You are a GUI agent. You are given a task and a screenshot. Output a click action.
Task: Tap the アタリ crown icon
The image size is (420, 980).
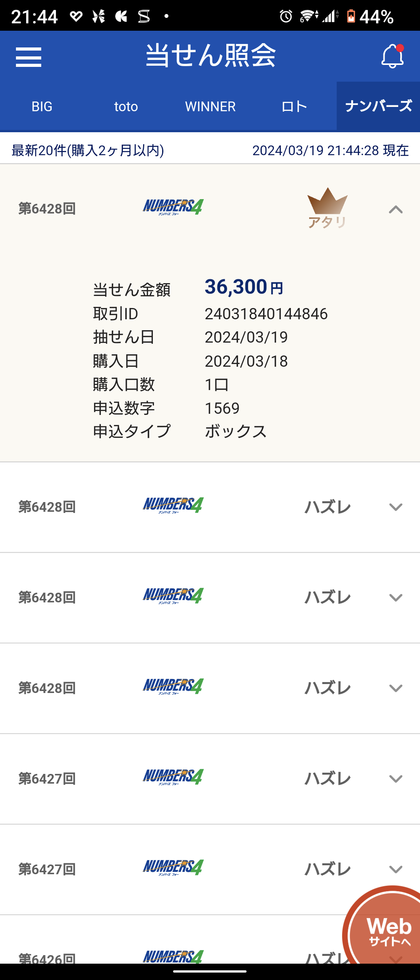(327, 208)
